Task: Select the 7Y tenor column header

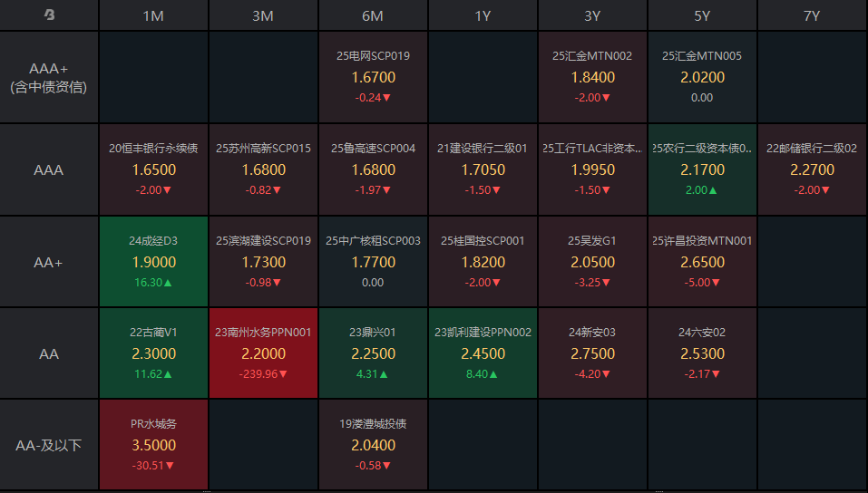Action: (811, 15)
